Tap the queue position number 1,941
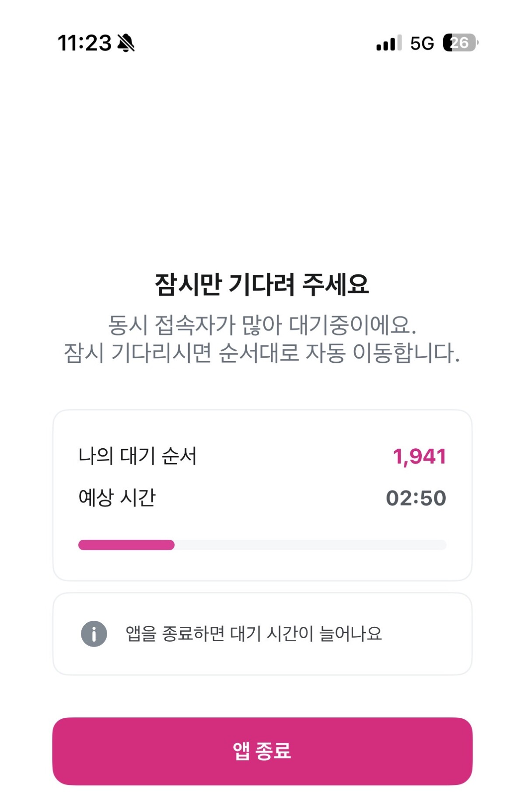Viewport: 525px width, 812px height. click(419, 456)
